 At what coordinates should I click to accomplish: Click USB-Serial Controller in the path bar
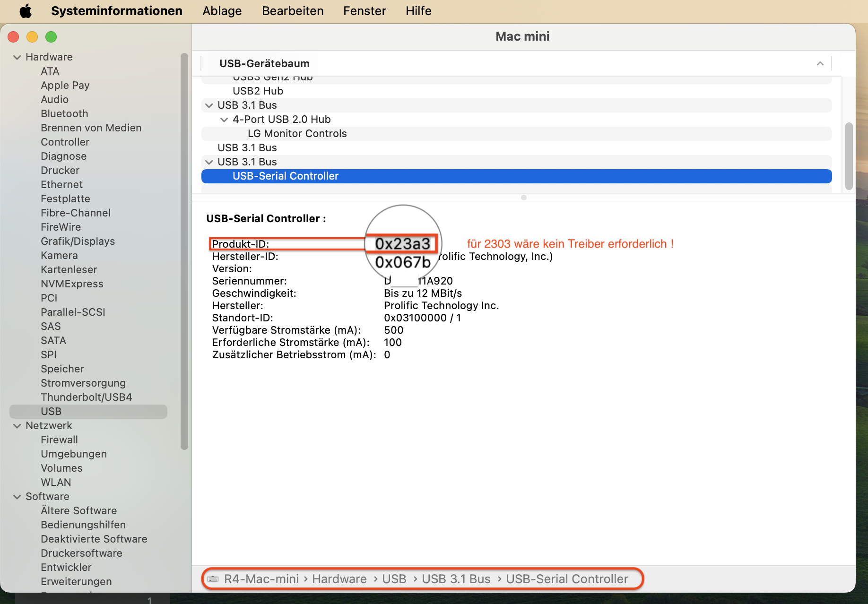[567, 579]
